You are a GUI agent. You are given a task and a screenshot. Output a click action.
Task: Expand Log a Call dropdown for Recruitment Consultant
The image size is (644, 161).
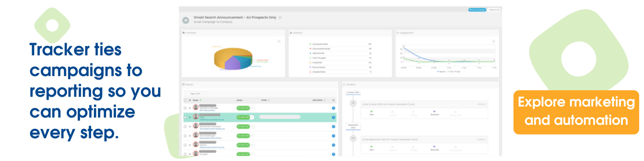(252, 126)
